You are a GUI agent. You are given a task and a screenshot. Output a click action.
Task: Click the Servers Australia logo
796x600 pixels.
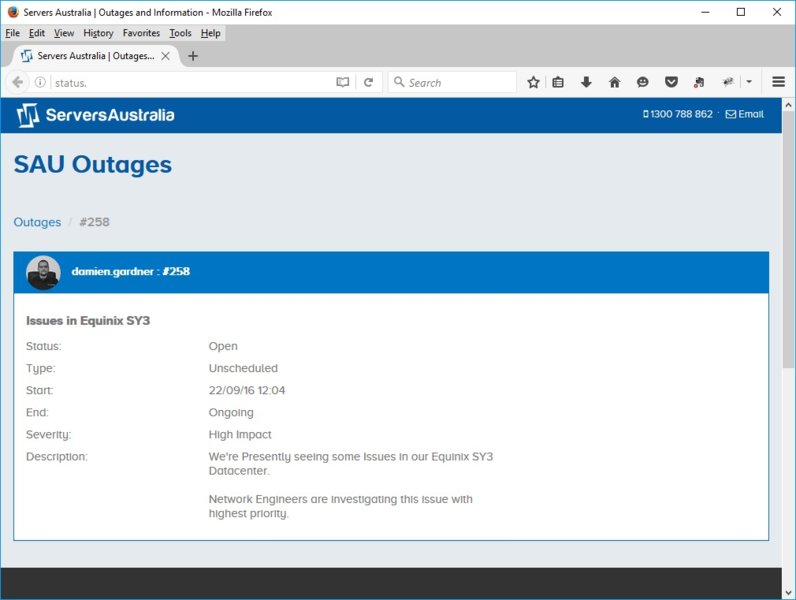pos(95,115)
